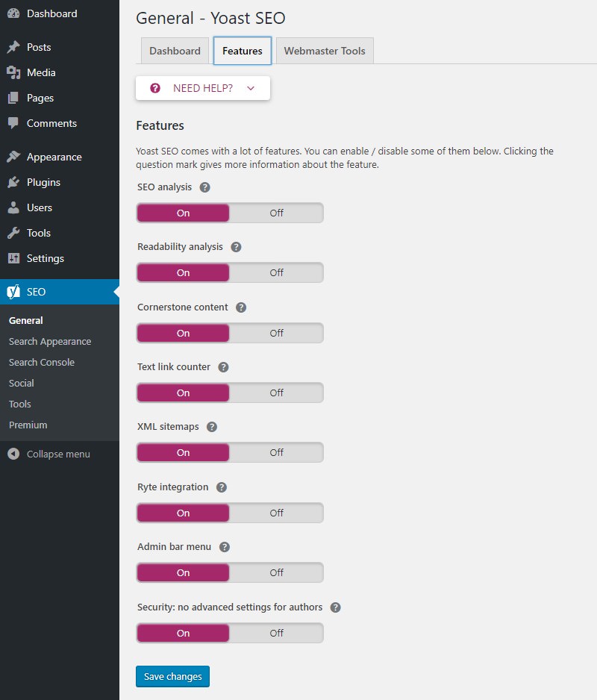The image size is (597, 700).
Task: Click the question mark beside Readability analysis
Action: click(x=237, y=247)
